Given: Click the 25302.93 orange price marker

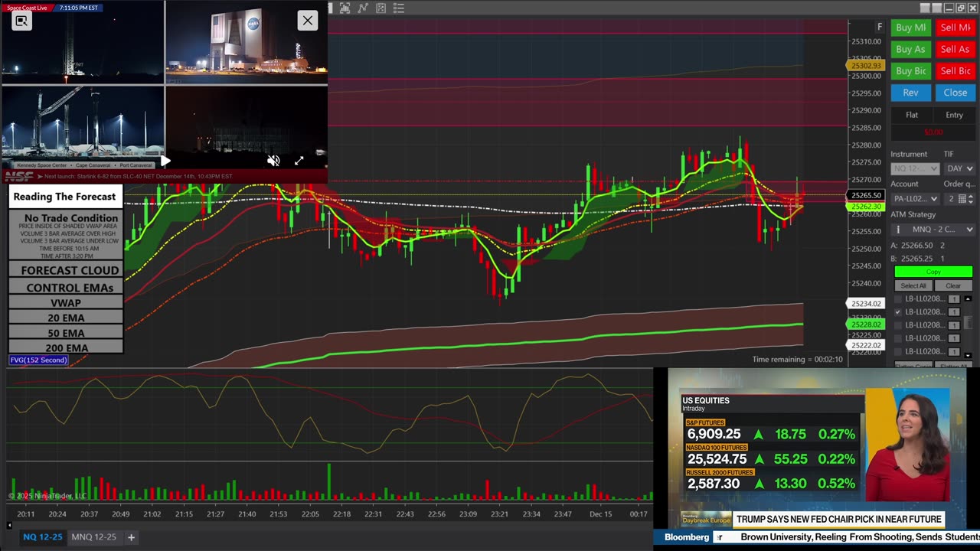Looking at the screenshot, I should 865,66.
